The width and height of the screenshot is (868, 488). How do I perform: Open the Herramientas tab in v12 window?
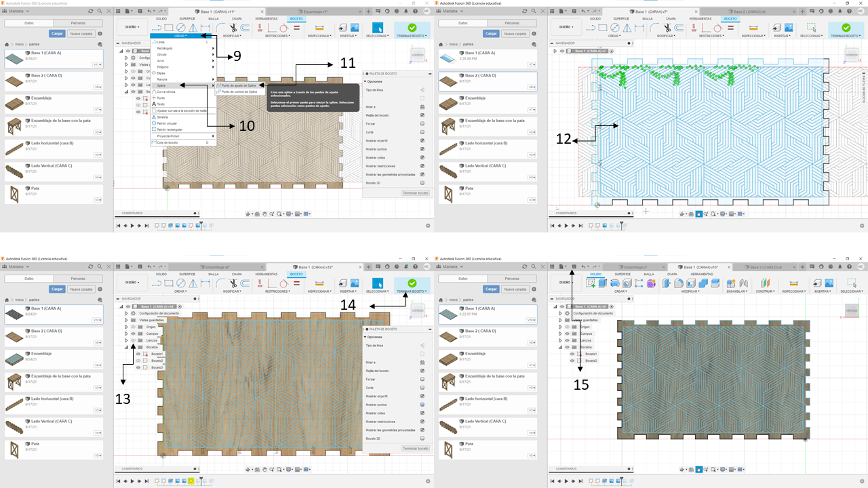coord(265,274)
